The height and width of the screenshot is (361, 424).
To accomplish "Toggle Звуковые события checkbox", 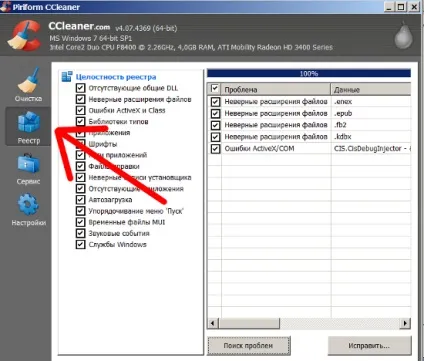I will coord(80,233).
